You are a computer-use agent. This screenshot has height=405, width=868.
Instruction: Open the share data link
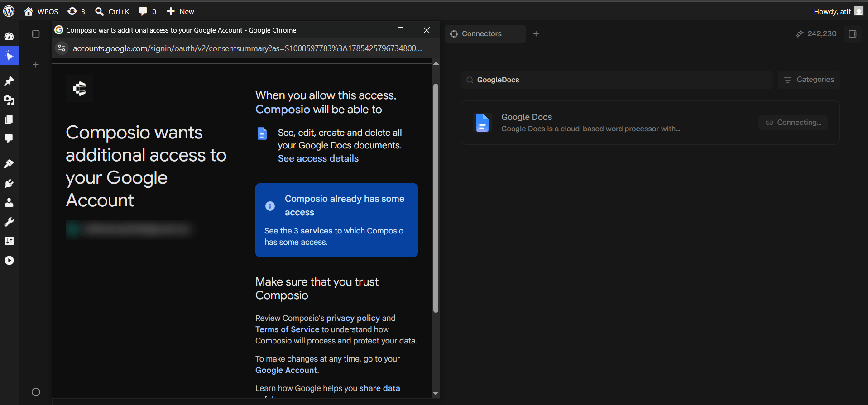click(x=379, y=388)
